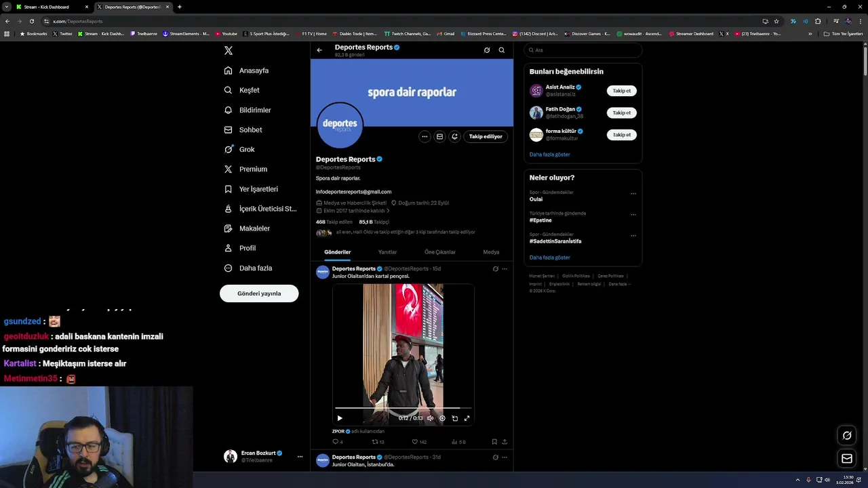Search this profile's posts via magnifier icon
The height and width of the screenshot is (488, 868).
click(x=502, y=50)
